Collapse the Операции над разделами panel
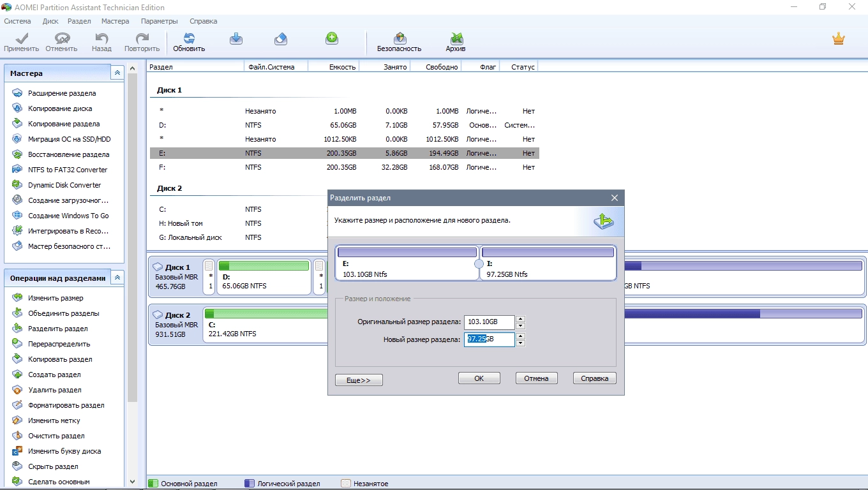 pyautogui.click(x=117, y=278)
